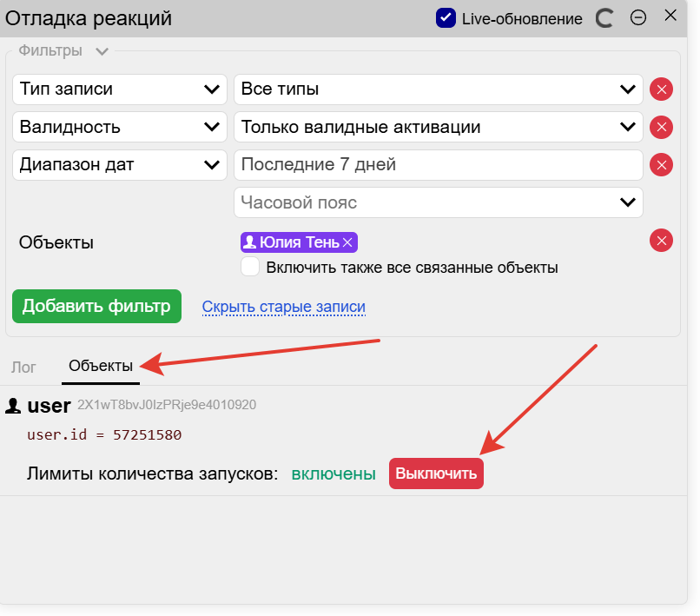Open the Тип записи filter dropdown

point(120,89)
